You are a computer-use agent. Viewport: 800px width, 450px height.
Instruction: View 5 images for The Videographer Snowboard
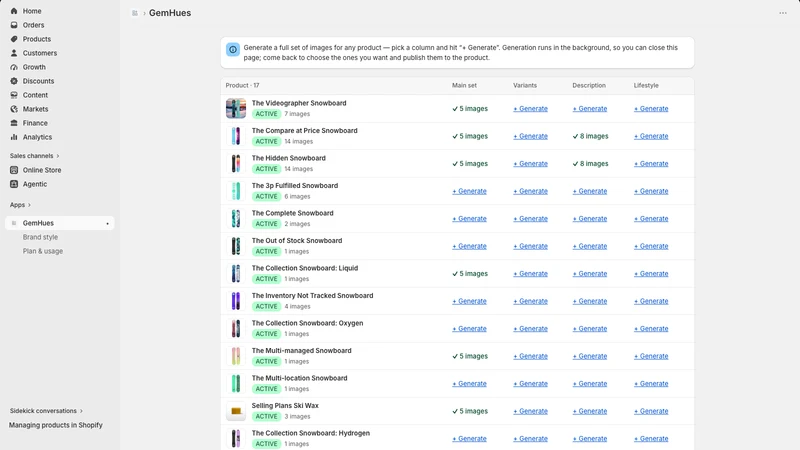(x=470, y=109)
